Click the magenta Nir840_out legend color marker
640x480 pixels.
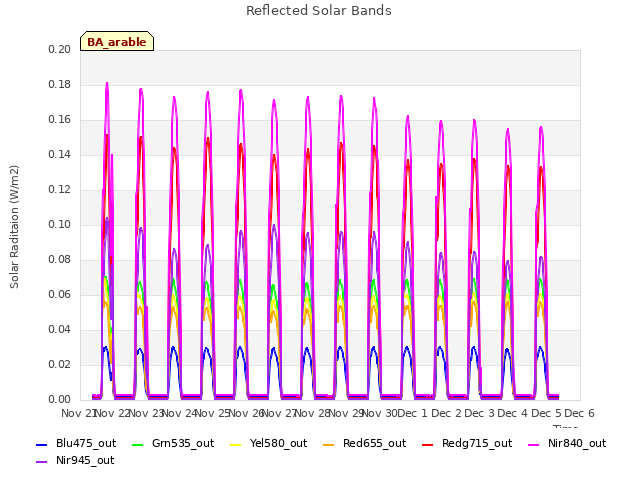click(533, 444)
